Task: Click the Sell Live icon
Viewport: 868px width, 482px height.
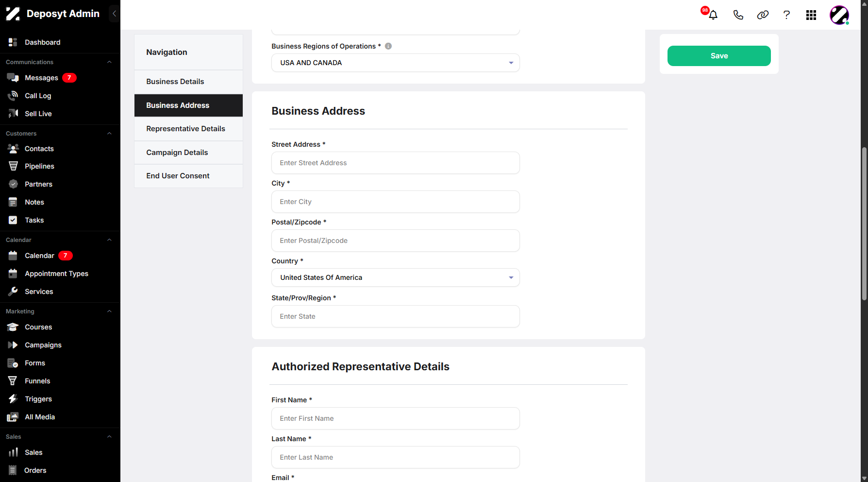Action: [13, 114]
